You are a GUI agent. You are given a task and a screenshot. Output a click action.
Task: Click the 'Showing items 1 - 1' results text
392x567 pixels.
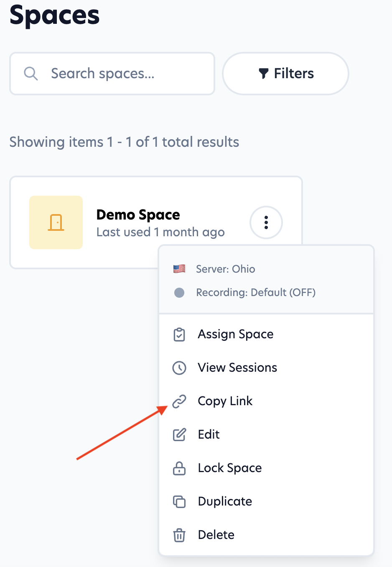pos(124,142)
